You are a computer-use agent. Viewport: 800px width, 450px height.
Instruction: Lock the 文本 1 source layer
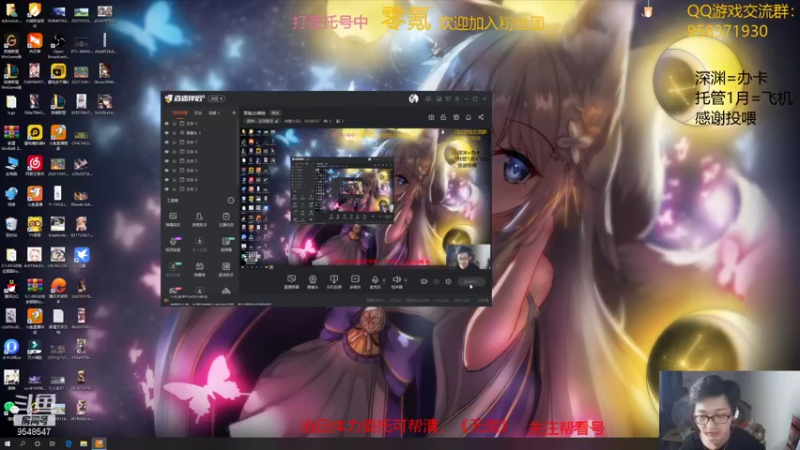pyautogui.click(x=174, y=123)
